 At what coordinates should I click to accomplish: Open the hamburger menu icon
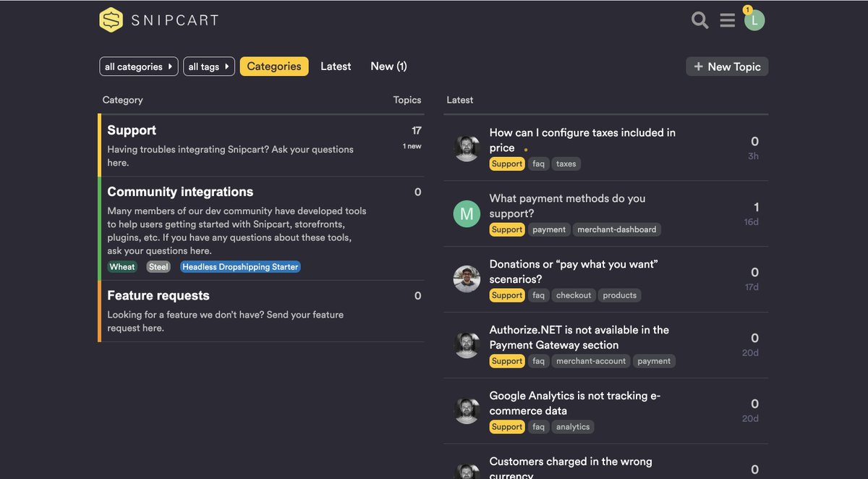click(x=727, y=20)
